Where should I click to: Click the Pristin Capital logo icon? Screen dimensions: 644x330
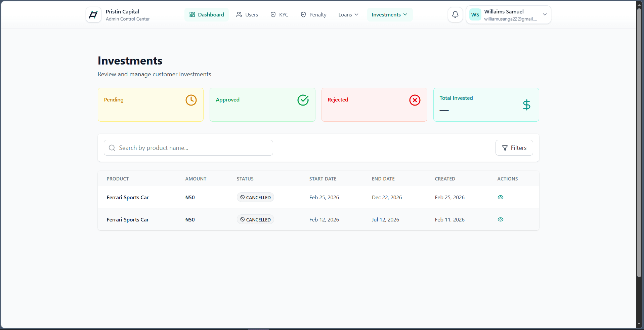pos(93,15)
